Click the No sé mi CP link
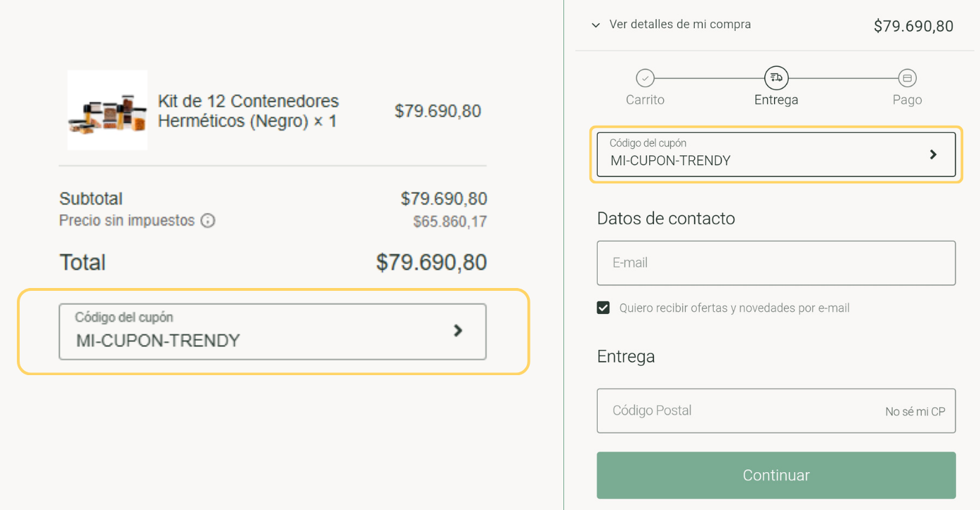This screenshot has height=510, width=980. [915, 412]
